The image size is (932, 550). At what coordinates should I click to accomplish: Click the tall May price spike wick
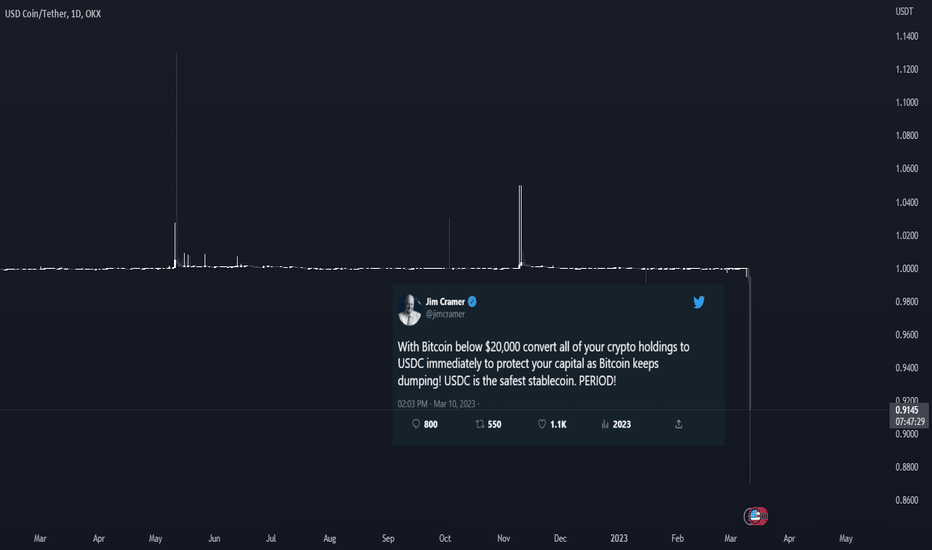[x=177, y=159]
